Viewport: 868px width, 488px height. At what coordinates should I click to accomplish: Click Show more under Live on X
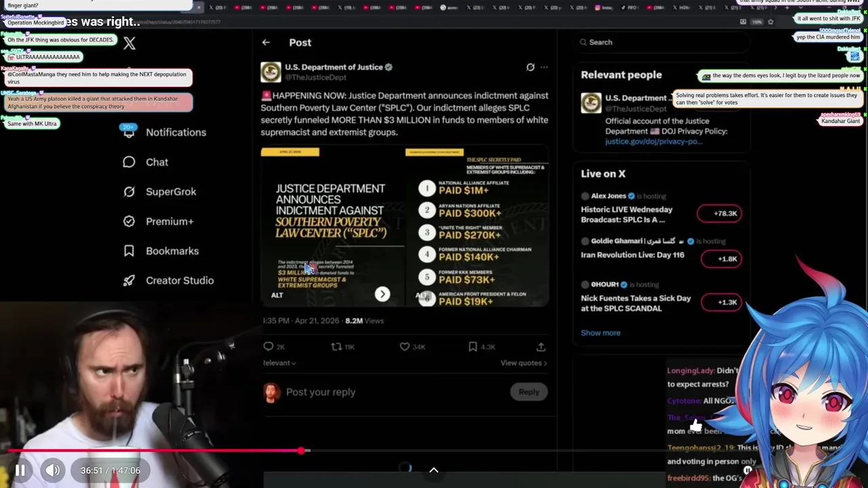(x=600, y=333)
